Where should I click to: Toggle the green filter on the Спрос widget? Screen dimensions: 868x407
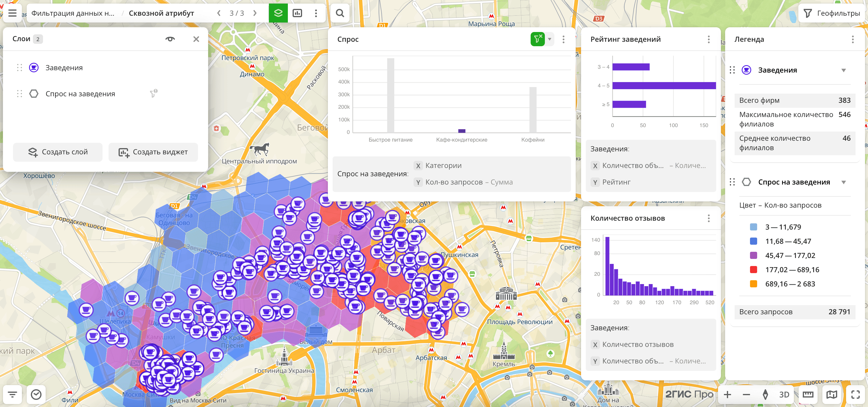(537, 39)
